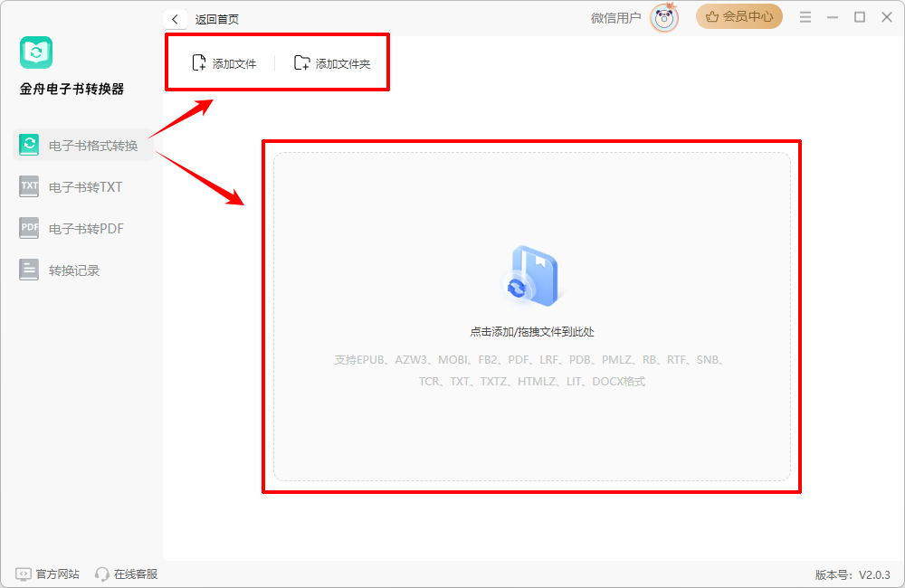The width and height of the screenshot is (905, 588).
Task: Click 点击添加/拖拽文件到此处 text
Action: 531,332
